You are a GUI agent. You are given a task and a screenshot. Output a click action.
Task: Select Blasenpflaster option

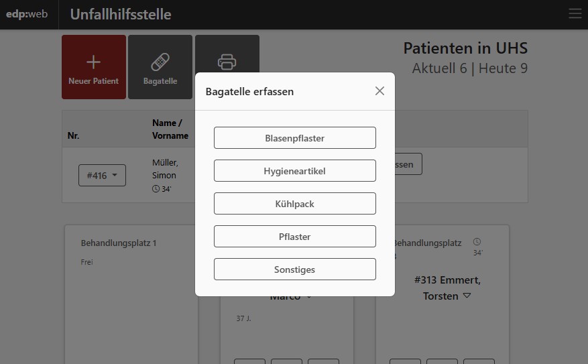coord(295,138)
